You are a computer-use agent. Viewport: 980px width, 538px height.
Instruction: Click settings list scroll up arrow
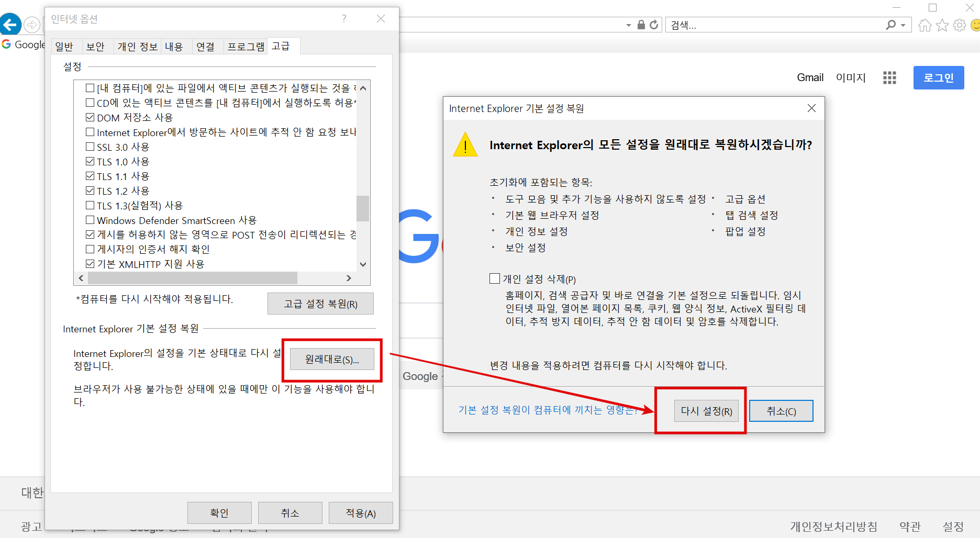[x=363, y=88]
